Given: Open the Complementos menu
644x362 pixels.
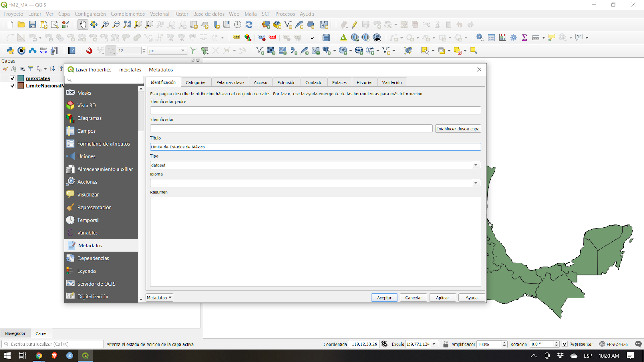Looking at the screenshot, I should coord(128,14).
